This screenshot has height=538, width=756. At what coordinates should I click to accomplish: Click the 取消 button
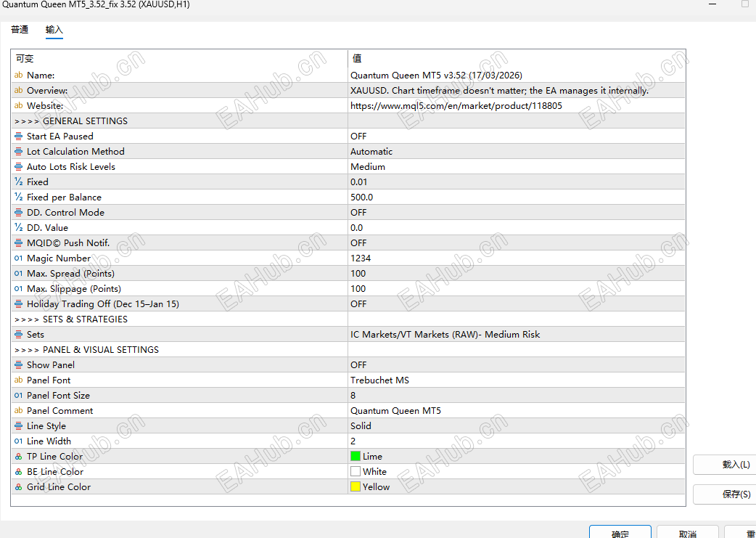click(688, 532)
